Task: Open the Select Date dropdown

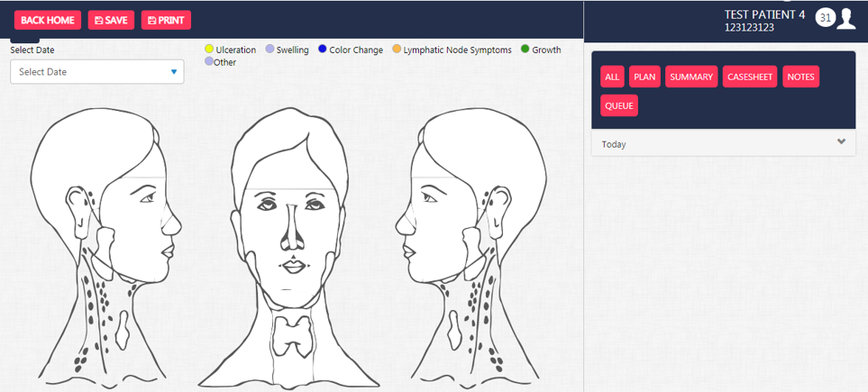Action: (x=96, y=72)
